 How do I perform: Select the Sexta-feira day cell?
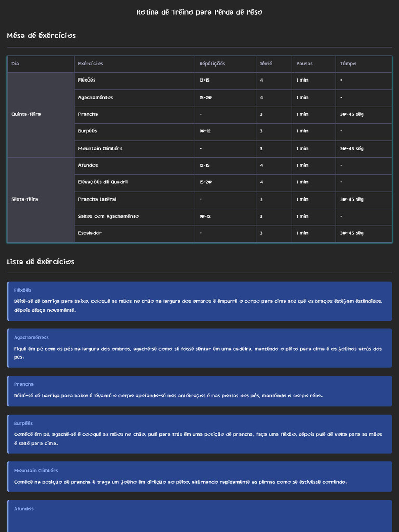point(41,199)
